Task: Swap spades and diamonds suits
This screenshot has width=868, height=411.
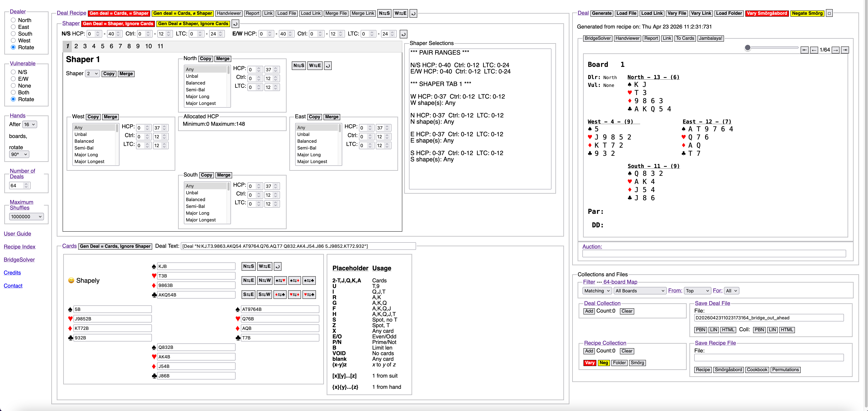Action: 294,280
